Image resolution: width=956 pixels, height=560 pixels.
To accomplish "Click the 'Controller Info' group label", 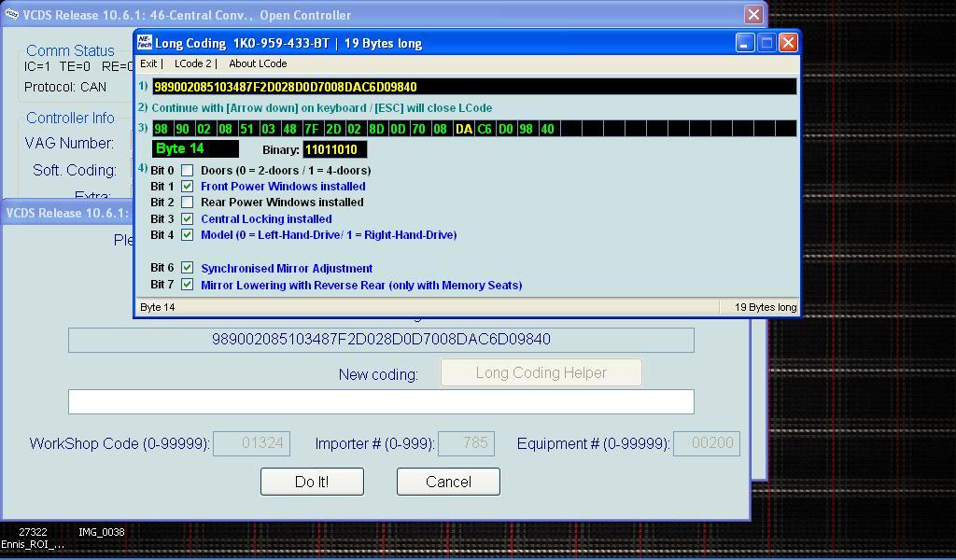I will click(70, 118).
